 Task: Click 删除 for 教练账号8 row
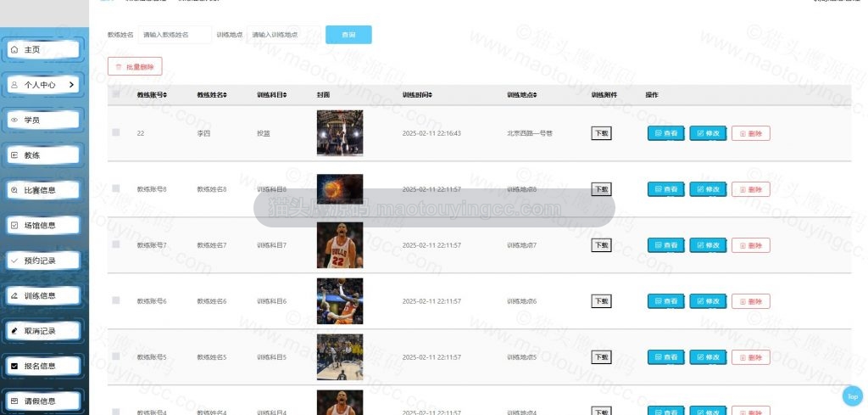point(751,189)
